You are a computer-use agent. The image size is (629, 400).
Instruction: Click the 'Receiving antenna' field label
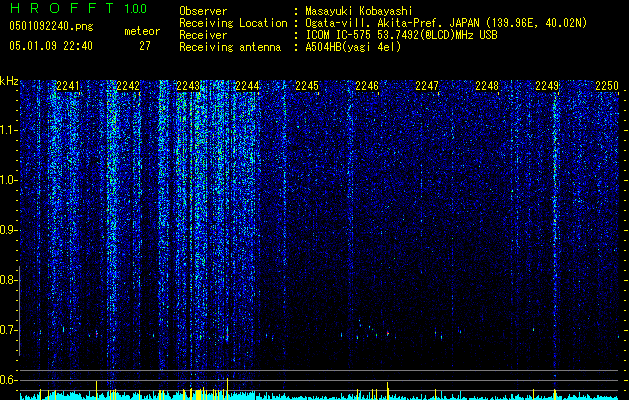[230, 47]
